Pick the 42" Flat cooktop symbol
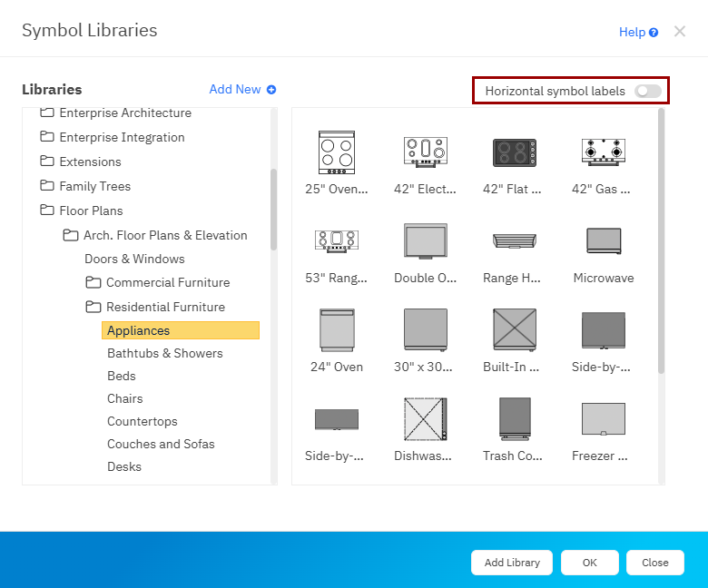The width and height of the screenshot is (708, 588). point(514,152)
